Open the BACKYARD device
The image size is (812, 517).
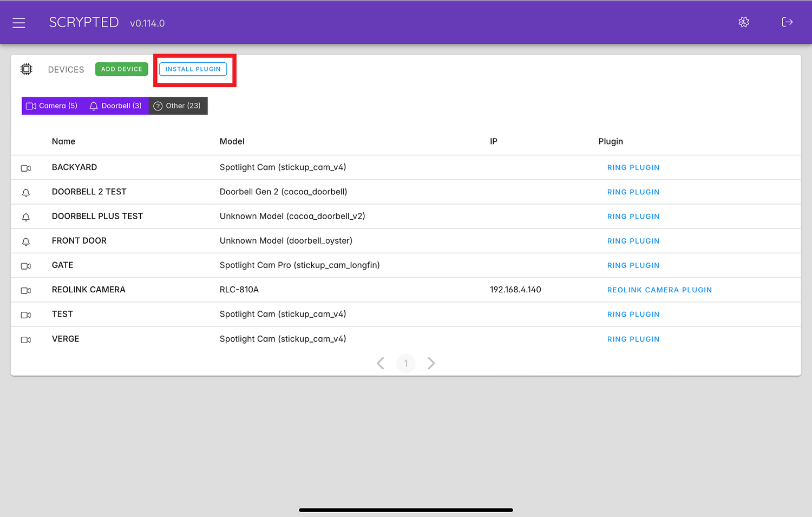(75, 167)
